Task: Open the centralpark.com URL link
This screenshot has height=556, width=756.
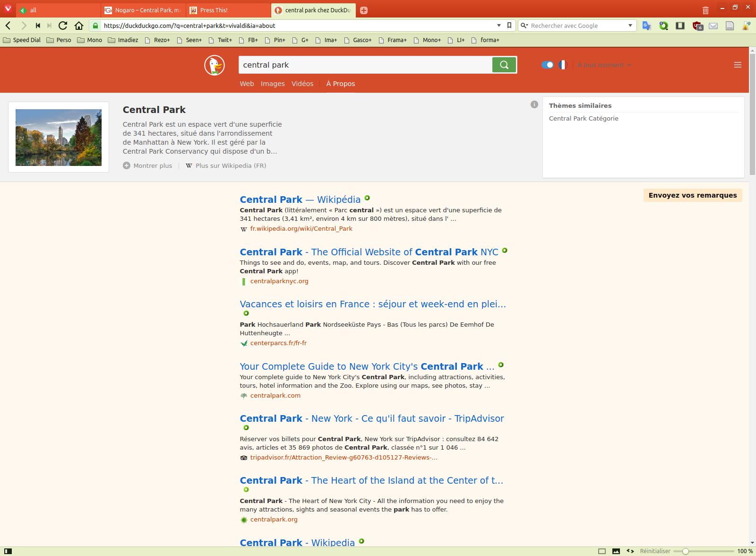Action: point(275,396)
